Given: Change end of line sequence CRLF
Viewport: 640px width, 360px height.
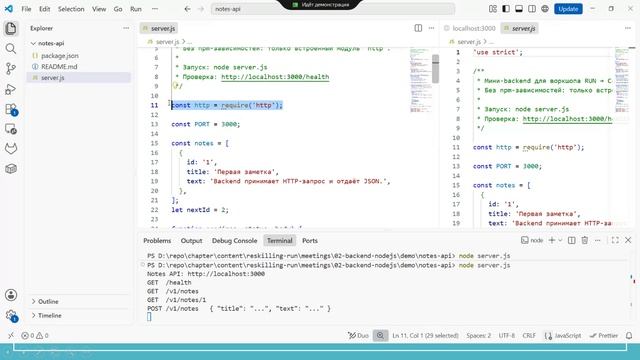Looking at the screenshot, I should coord(529,336).
